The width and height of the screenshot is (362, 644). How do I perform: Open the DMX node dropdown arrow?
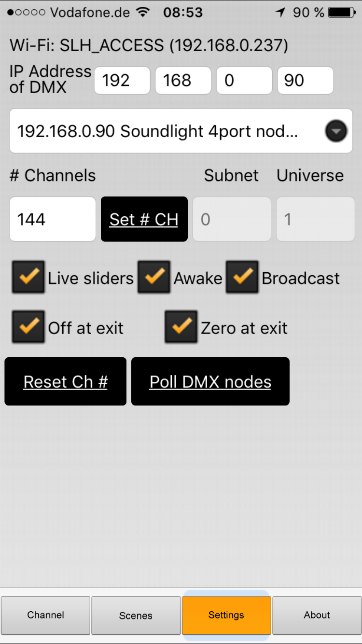(336, 131)
